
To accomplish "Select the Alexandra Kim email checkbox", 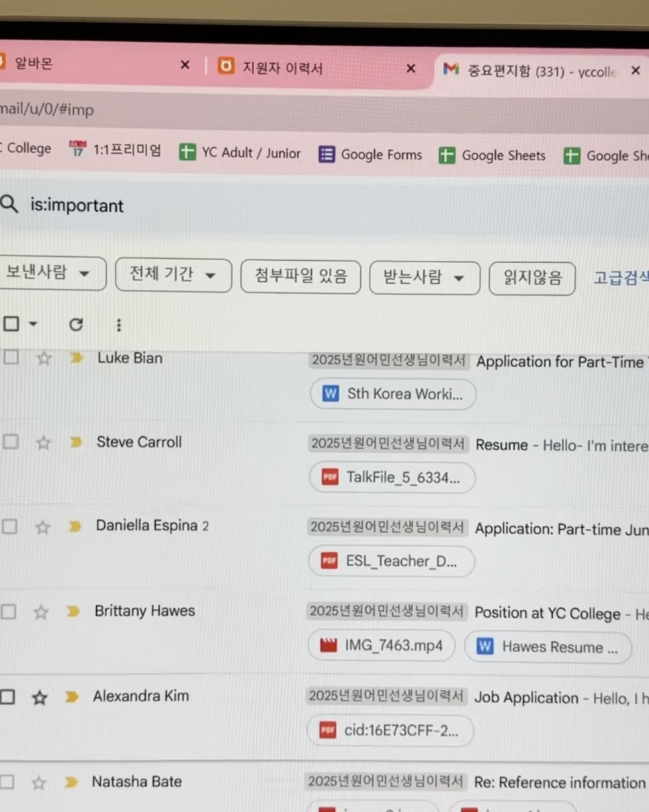I will coord(7,697).
